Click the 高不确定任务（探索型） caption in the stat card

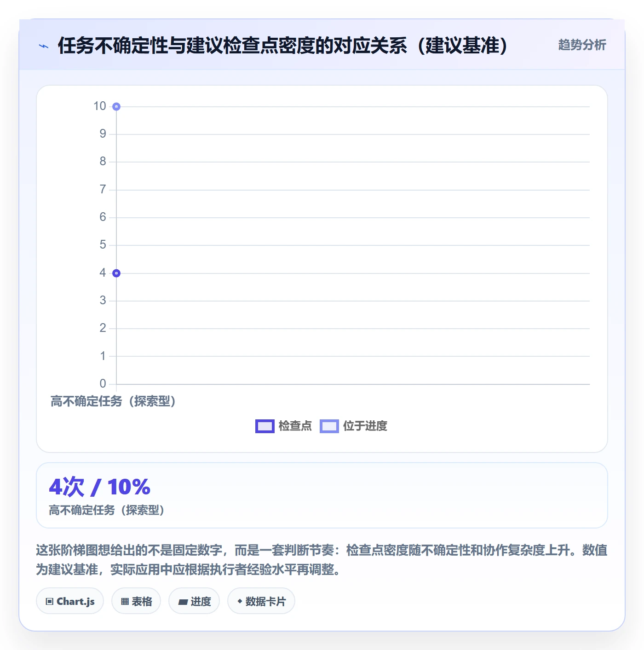[107, 510]
